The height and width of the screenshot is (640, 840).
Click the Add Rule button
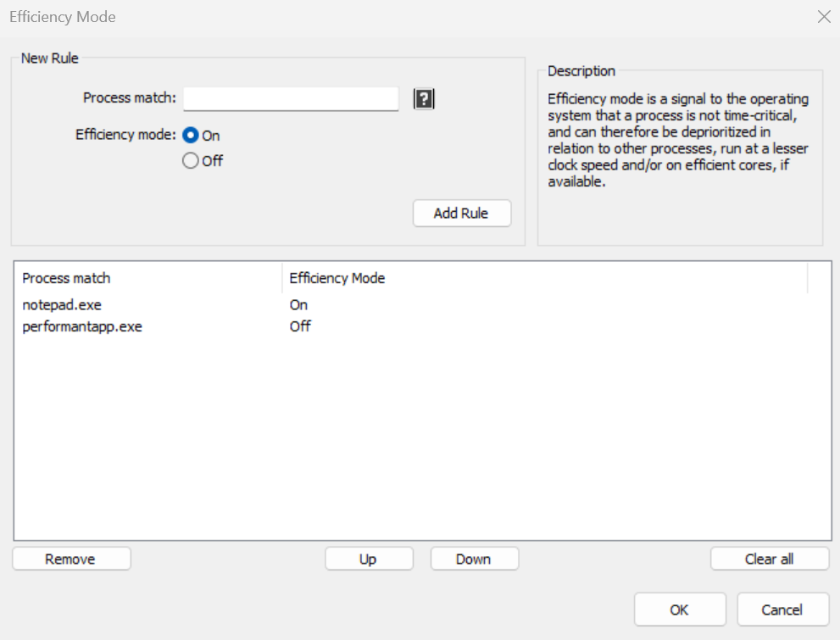point(462,213)
